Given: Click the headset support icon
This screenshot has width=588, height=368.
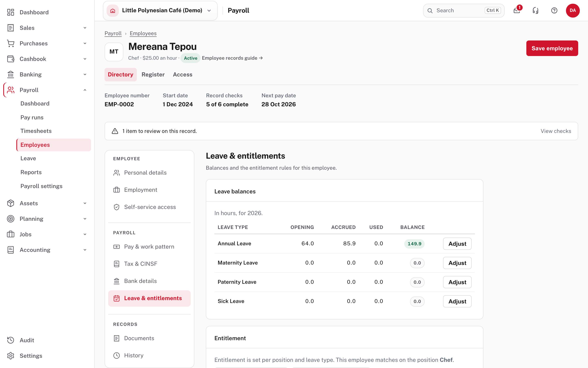Looking at the screenshot, I should pyautogui.click(x=536, y=10).
